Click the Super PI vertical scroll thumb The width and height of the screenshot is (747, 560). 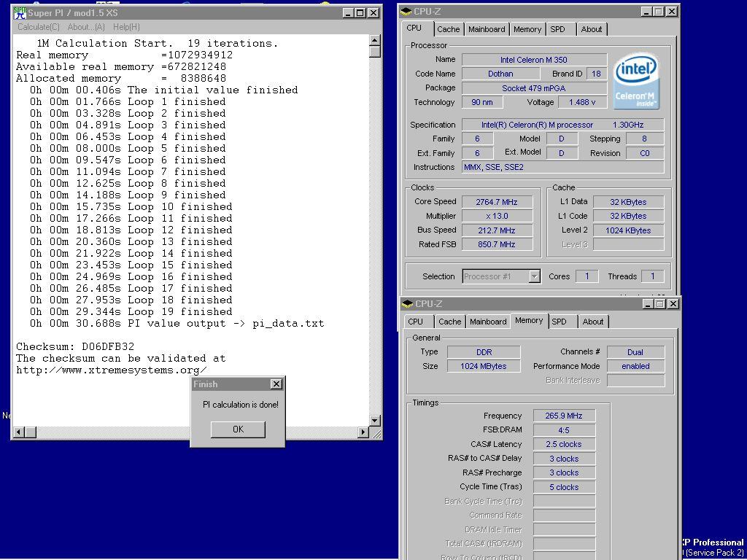375,52
